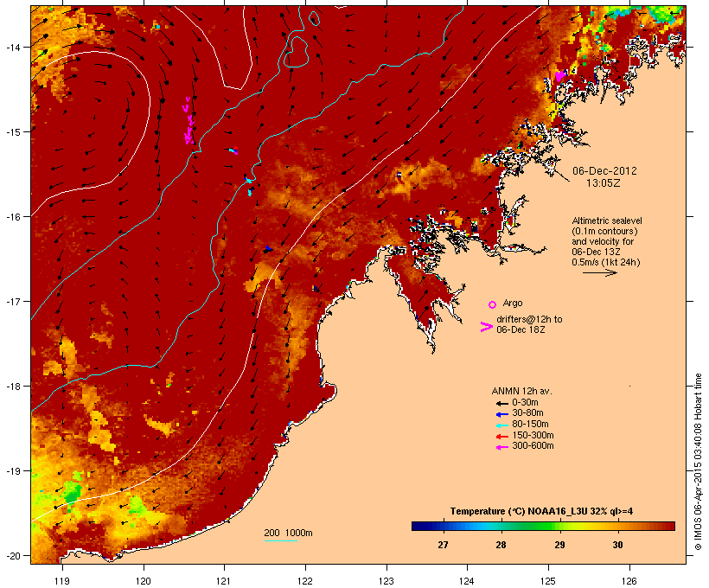Click the dark red end of the color bar
Viewport: 709px width, 588px height.
[x=670, y=526]
